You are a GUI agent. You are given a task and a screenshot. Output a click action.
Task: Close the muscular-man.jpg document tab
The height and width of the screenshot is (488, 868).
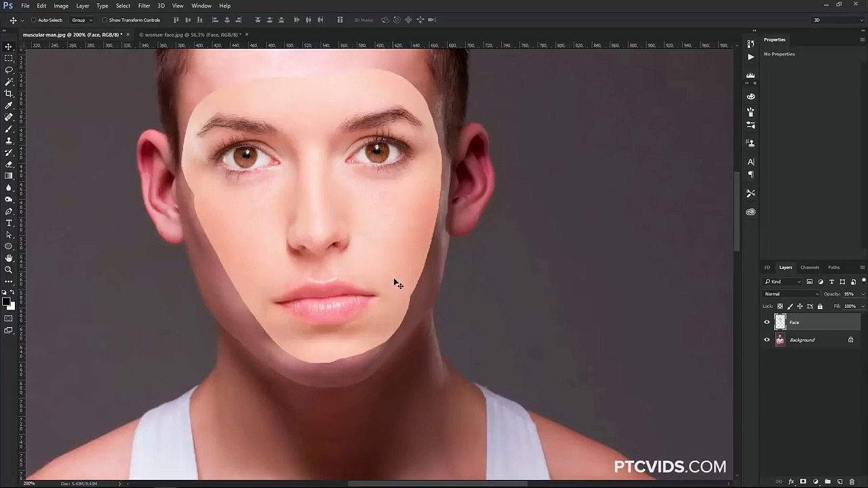pyautogui.click(x=127, y=35)
